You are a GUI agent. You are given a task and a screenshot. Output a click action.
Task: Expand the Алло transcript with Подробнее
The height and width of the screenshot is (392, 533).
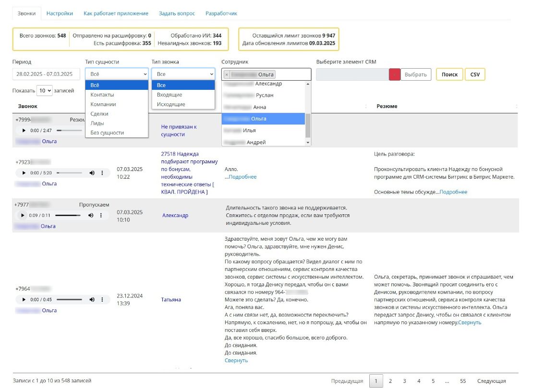point(242,177)
